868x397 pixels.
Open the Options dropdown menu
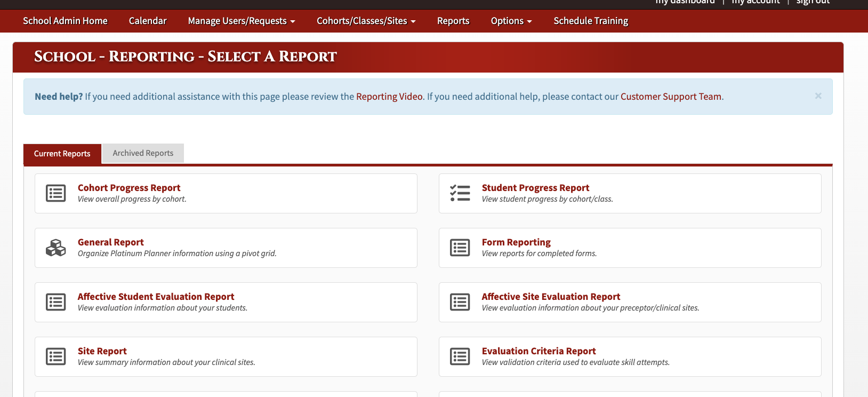(x=511, y=21)
